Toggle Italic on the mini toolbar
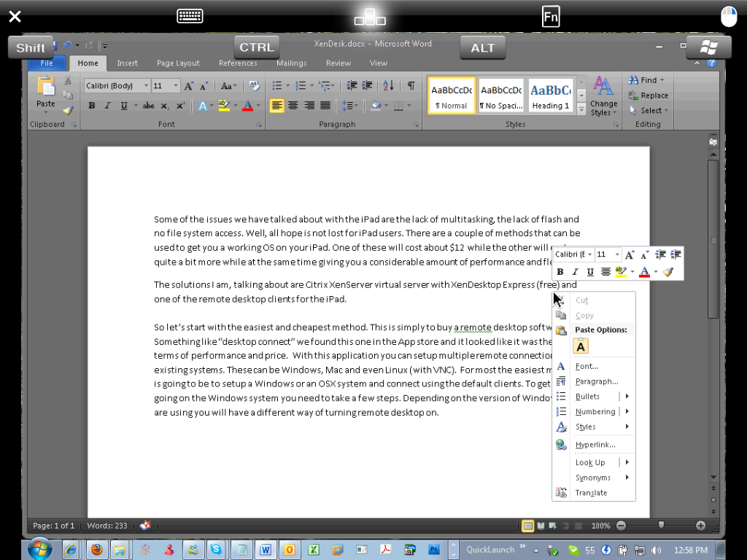The width and height of the screenshot is (747, 560). [x=575, y=272]
